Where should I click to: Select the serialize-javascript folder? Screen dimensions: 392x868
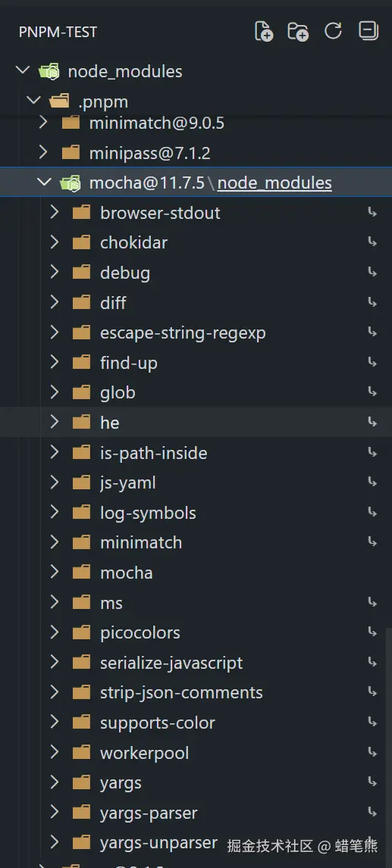pos(196,663)
